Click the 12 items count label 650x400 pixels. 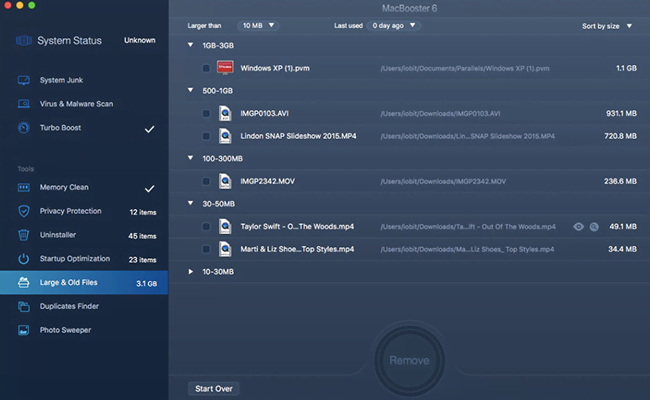[x=143, y=212]
